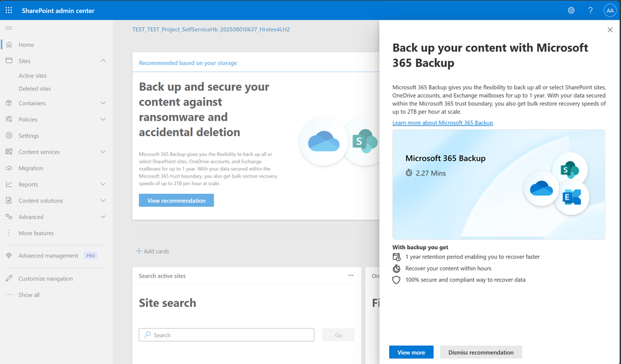Click the search magnifier icon
This screenshot has width=621, height=364.
click(x=147, y=335)
